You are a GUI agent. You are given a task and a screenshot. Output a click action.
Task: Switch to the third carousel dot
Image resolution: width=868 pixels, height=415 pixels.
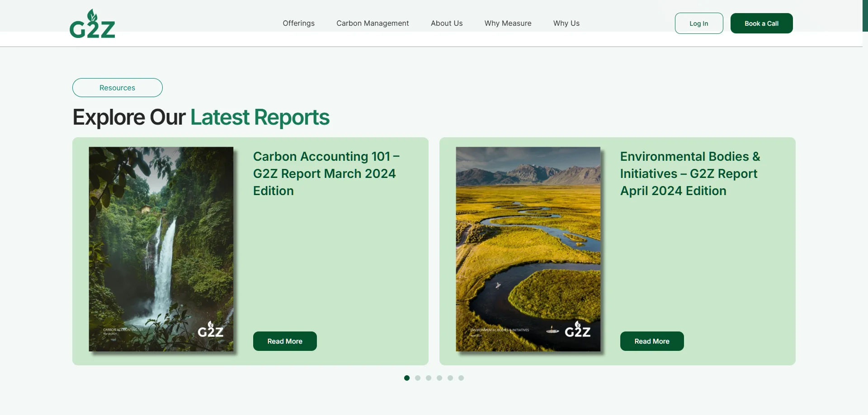pyautogui.click(x=429, y=378)
